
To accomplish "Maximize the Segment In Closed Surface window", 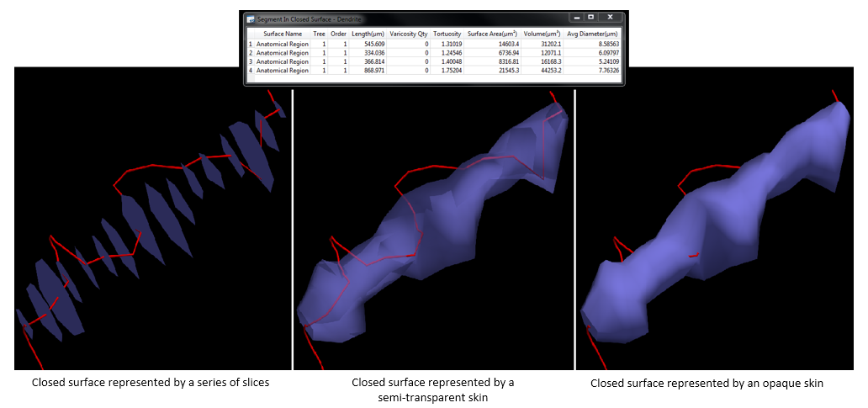I will tap(590, 17).
